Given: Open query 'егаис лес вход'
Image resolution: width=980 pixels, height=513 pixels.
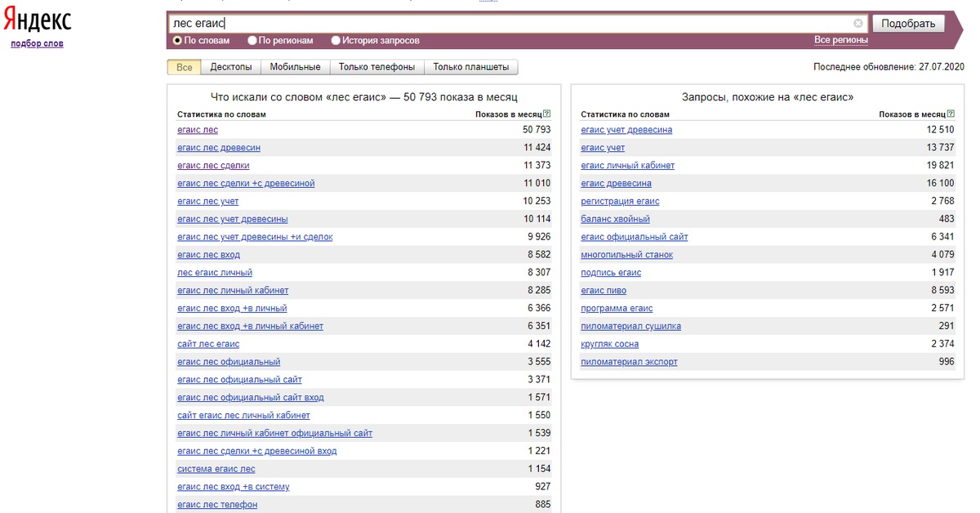Looking at the screenshot, I should [x=208, y=255].
